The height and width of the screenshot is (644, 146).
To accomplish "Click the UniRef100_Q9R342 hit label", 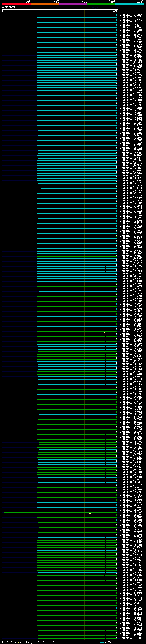I will (x=131, y=548).
